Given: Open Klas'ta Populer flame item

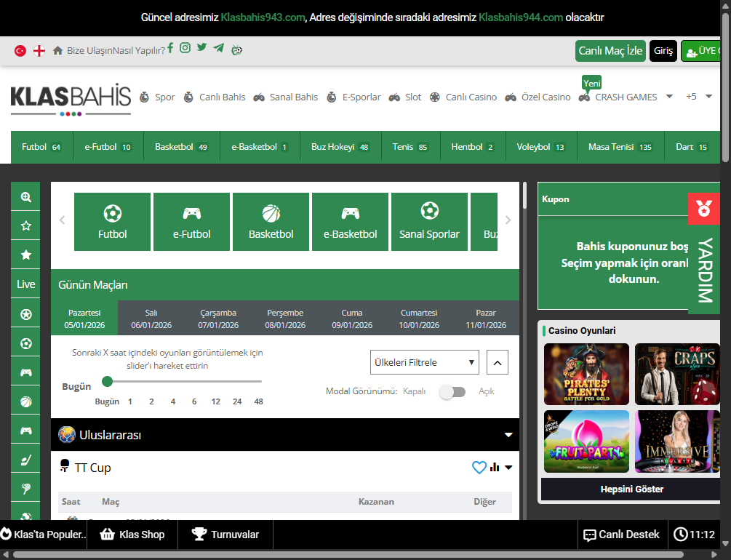Looking at the screenshot, I should click(44, 535).
